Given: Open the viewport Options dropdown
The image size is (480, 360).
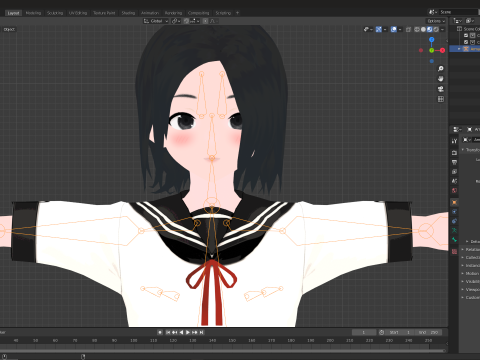Looking at the screenshot, I should (x=436, y=21).
